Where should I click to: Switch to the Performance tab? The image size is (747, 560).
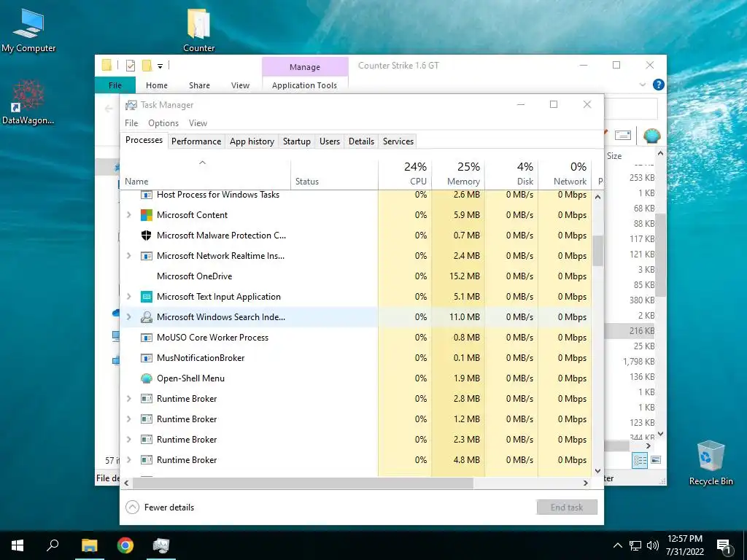tap(196, 141)
